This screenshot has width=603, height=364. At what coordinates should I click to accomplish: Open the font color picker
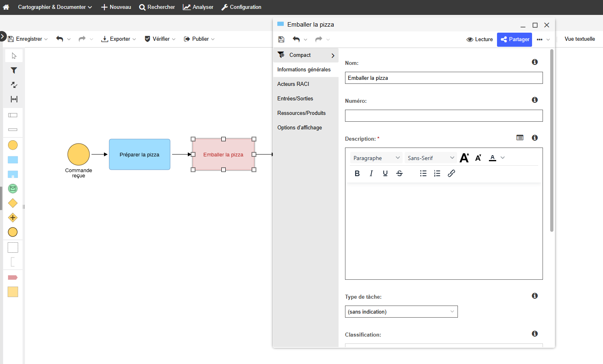[x=493, y=158]
